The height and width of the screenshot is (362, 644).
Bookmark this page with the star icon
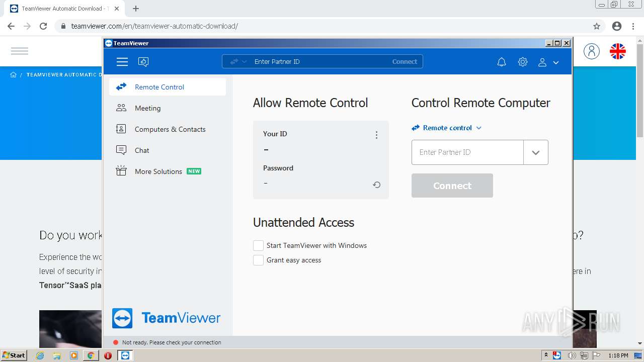point(597,26)
